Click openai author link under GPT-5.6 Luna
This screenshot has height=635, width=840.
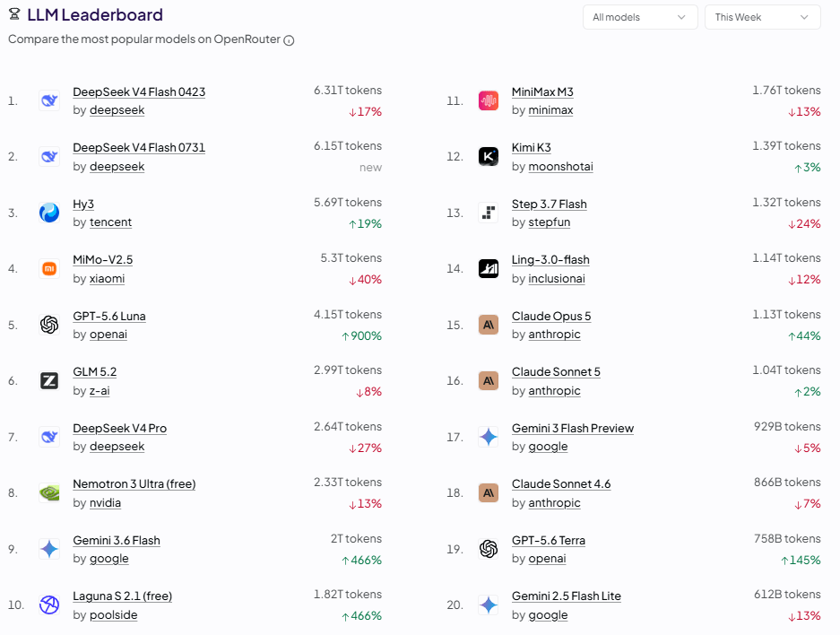click(108, 334)
